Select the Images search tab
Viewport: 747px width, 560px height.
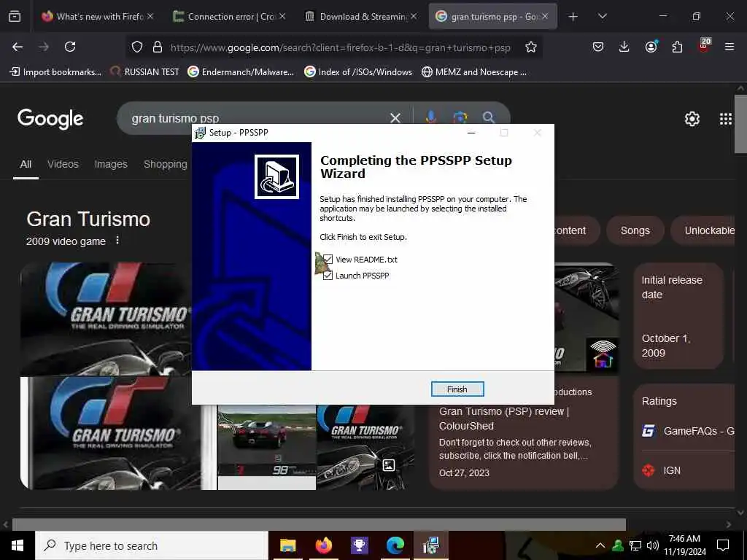[111, 164]
